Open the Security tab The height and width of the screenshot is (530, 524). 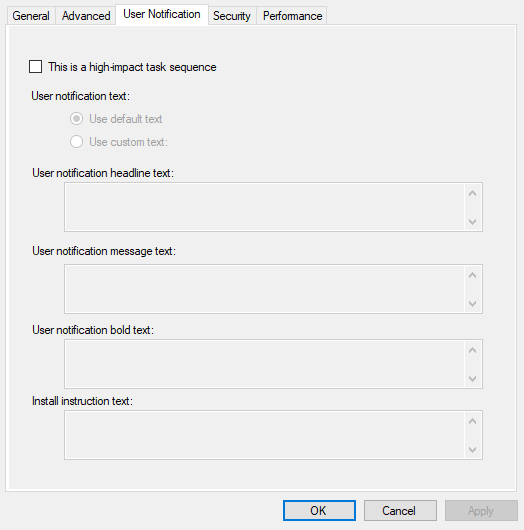(x=232, y=16)
